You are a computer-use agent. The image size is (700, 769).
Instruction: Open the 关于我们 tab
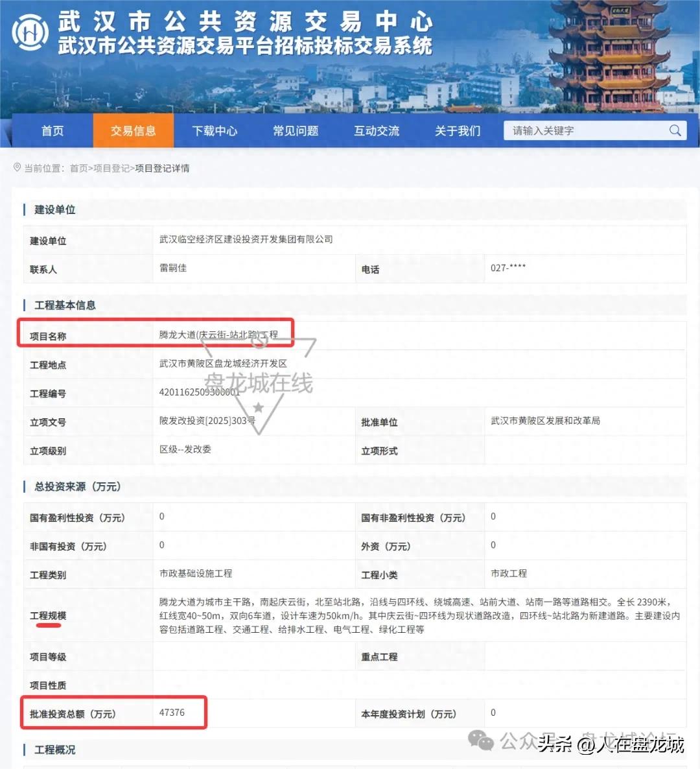click(x=458, y=130)
